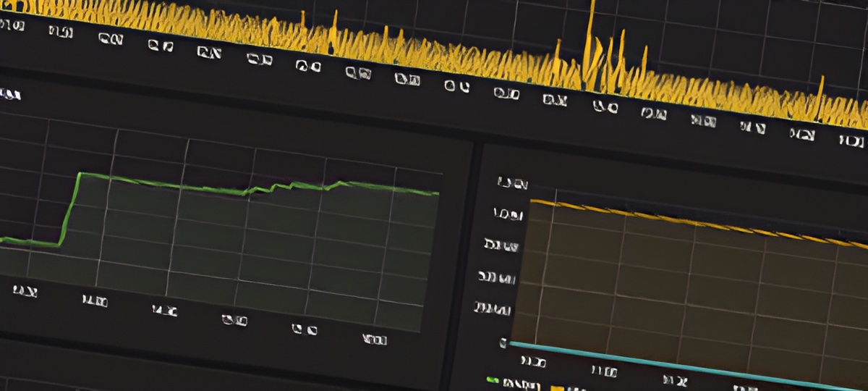Click the second y-axis label in right panel
The width and height of the screenshot is (868, 391).
click(508, 215)
